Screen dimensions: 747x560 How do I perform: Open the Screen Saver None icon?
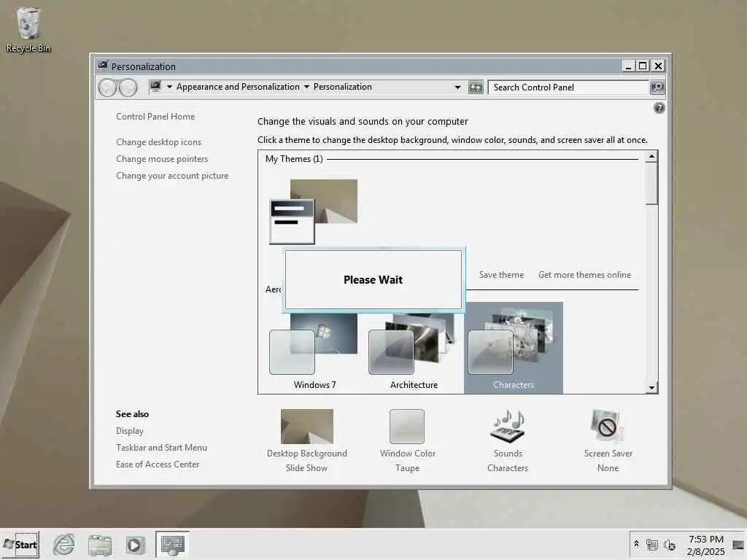click(608, 426)
